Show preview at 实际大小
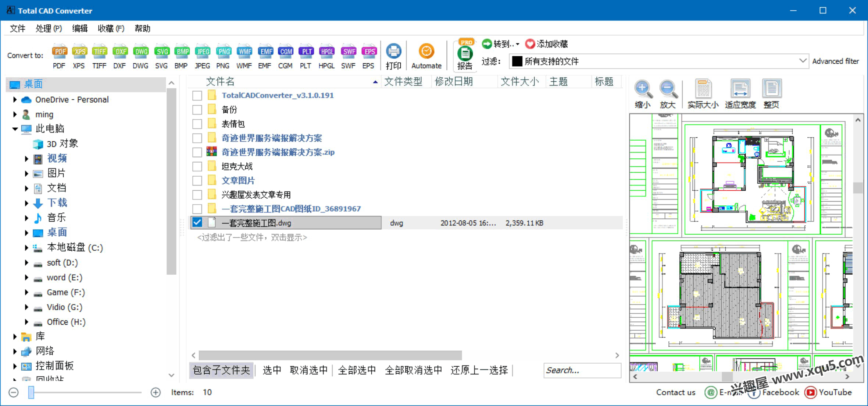This screenshot has height=406, width=868. point(703,94)
